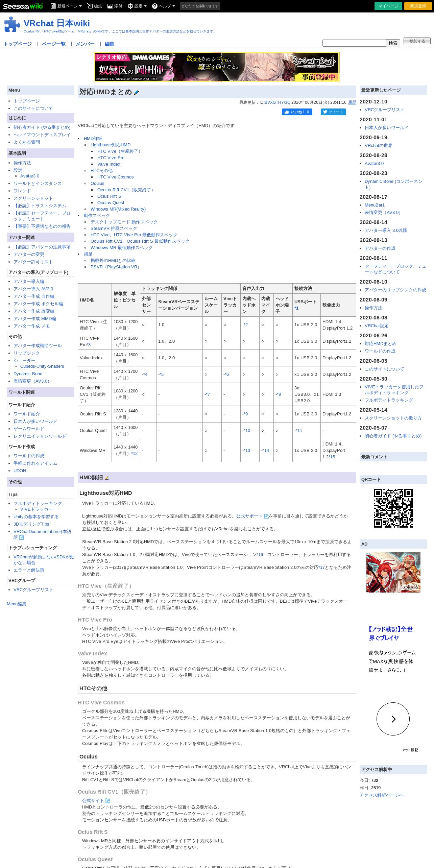The height and width of the screenshot is (868, 434).
Task: Click the pencil edit icon beside 対応HMDまとめ
Action: click(x=137, y=93)
